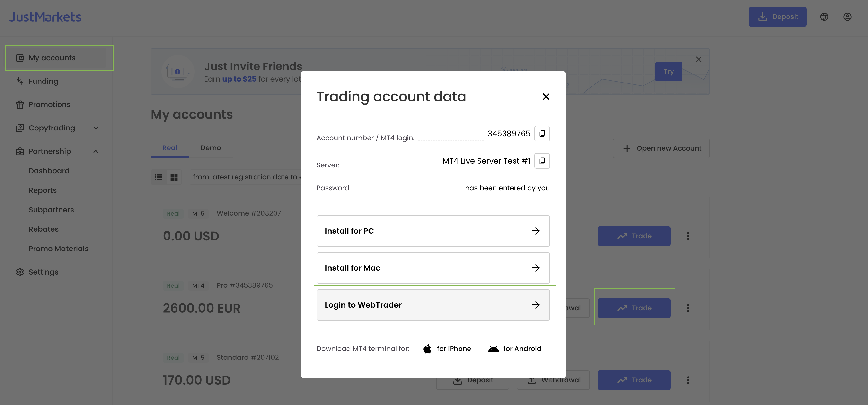
Task: Click the Settings gear icon
Action: pyautogui.click(x=20, y=272)
